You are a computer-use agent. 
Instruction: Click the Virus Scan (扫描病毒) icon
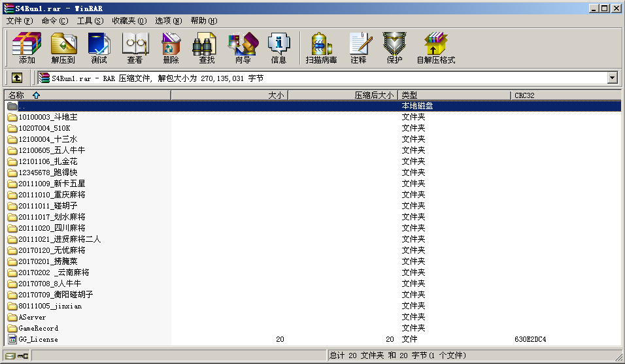tap(321, 48)
